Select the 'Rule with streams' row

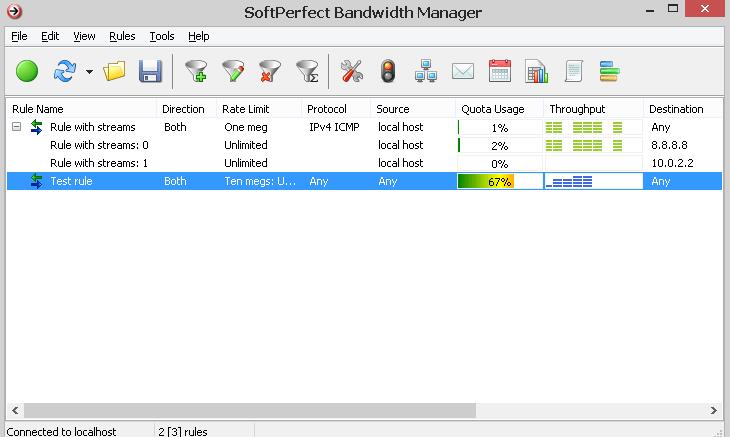tap(365, 127)
